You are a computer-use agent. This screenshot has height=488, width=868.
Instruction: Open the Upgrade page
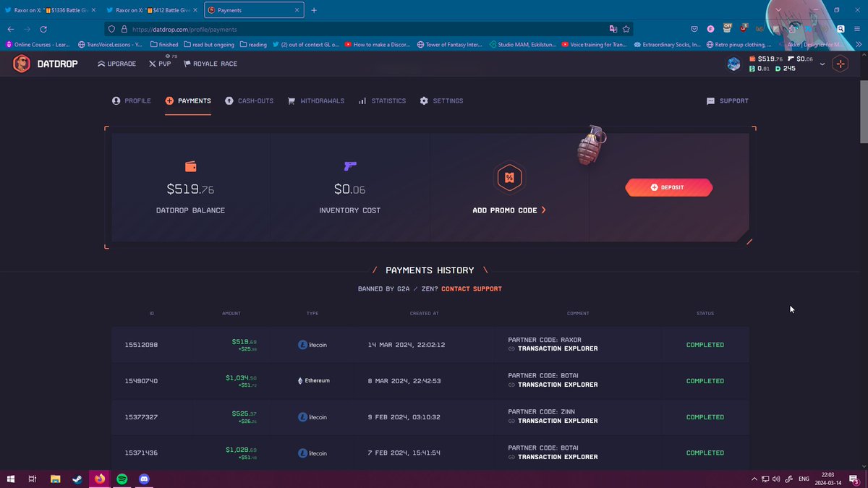(x=117, y=64)
